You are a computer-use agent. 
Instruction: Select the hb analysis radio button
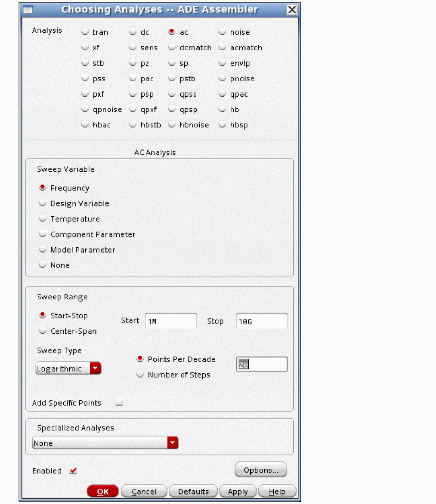223,109
